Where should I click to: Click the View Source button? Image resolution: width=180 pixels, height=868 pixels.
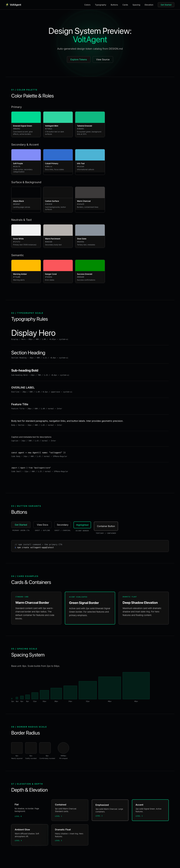103,59
